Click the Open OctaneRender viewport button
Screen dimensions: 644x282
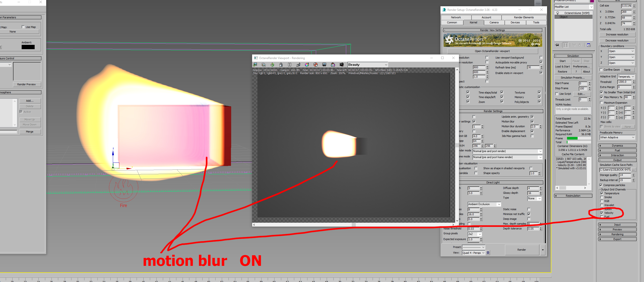(x=492, y=51)
